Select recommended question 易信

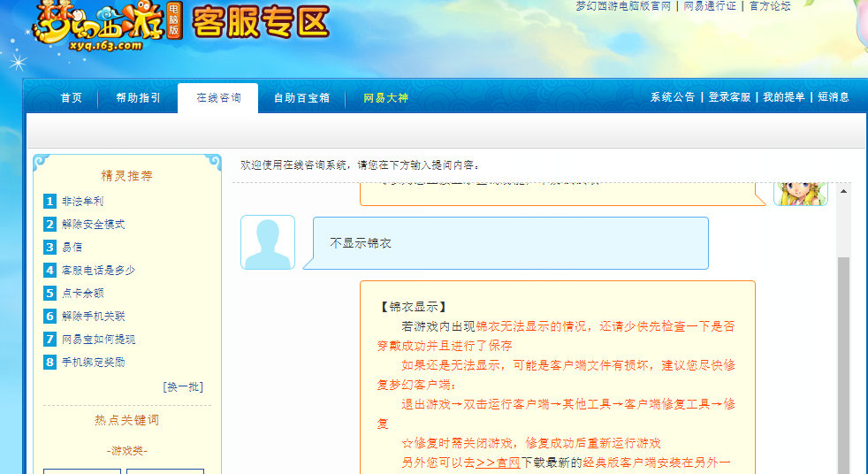72,247
